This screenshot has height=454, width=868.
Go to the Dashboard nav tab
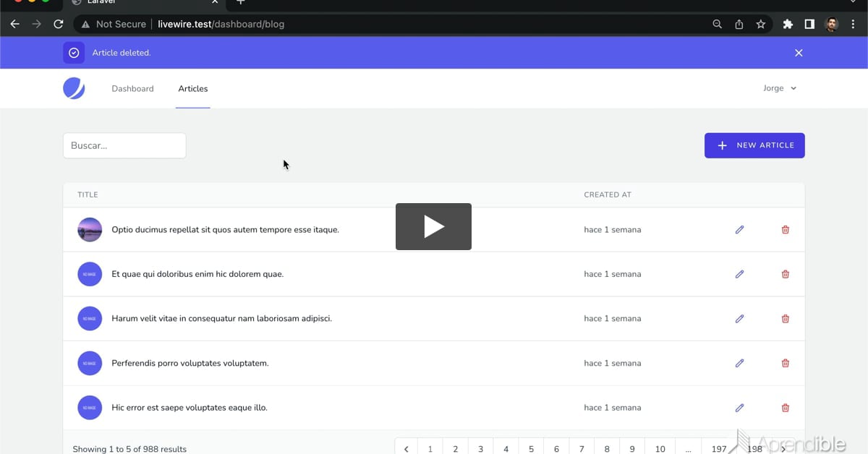(132, 88)
